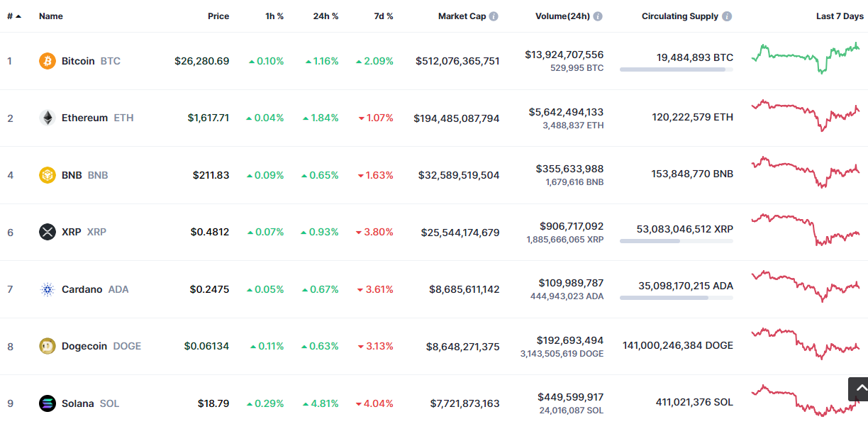
Task: Sort by Market Cap column header
Action: click(462, 16)
